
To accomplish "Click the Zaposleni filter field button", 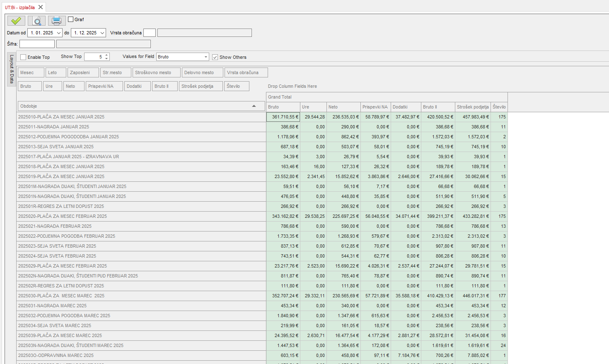I will (x=83, y=72).
